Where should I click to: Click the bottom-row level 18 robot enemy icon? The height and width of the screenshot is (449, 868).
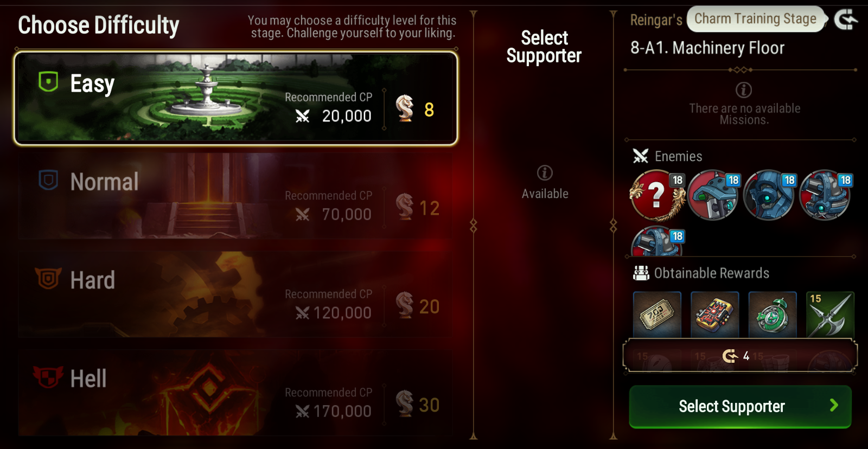click(x=658, y=241)
